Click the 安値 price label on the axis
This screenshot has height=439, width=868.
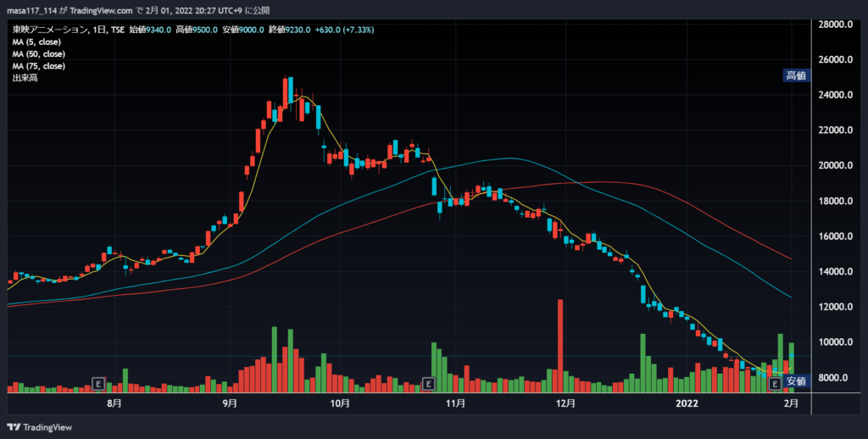coord(796,381)
